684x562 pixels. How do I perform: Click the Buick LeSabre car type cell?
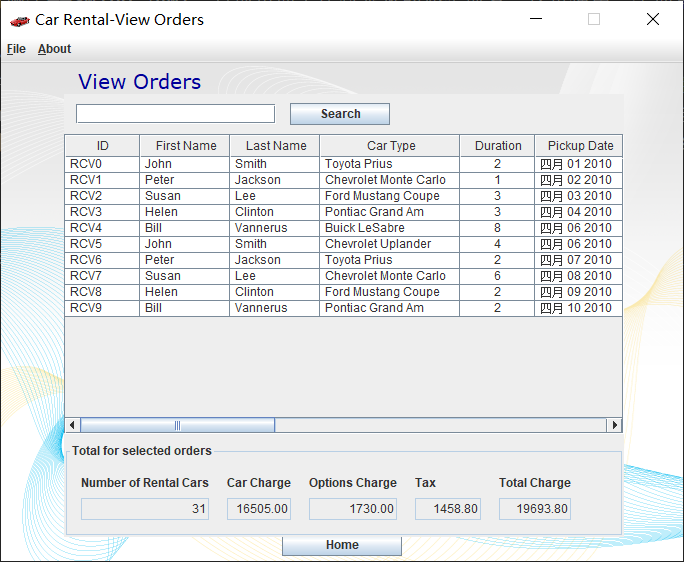click(x=390, y=228)
